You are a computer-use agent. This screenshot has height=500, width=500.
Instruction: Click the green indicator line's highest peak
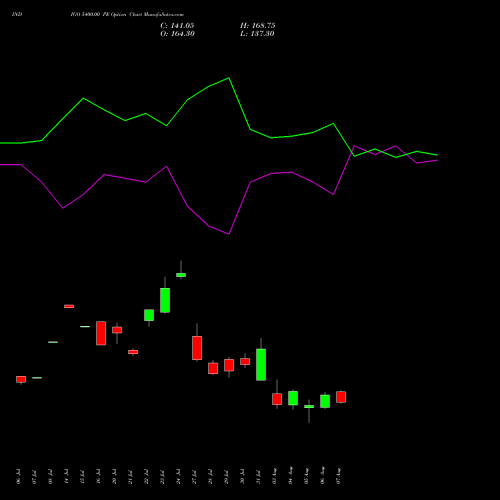229,78
